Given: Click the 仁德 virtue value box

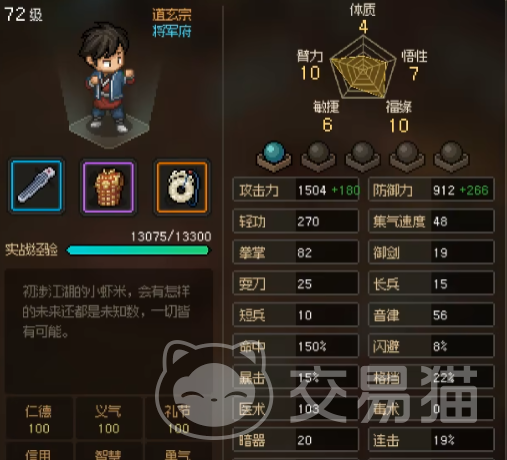Looking at the screenshot, I should coord(39,418).
